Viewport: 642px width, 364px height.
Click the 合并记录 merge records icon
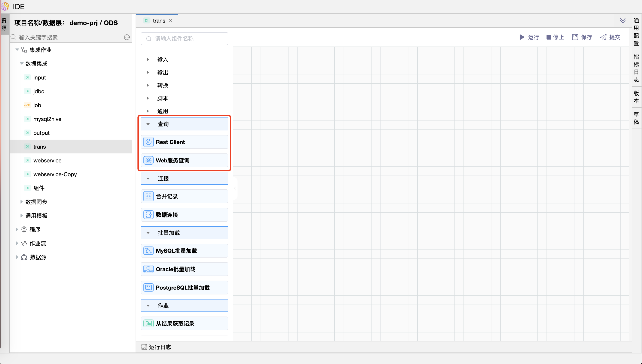tap(148, 197)
